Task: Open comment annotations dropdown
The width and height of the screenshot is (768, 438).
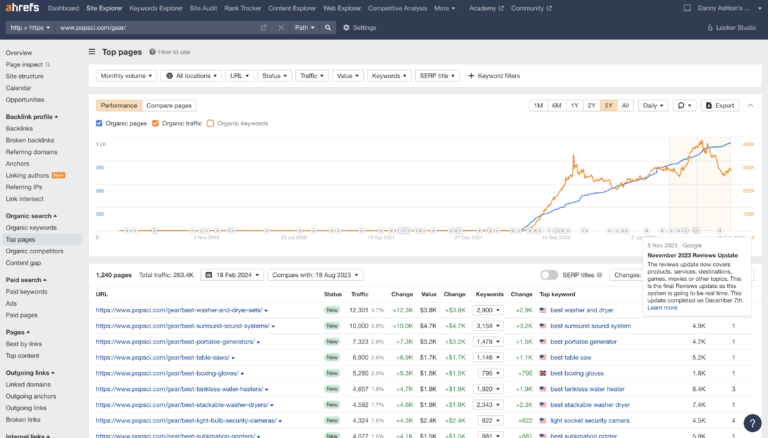Action: pos(684,105)
